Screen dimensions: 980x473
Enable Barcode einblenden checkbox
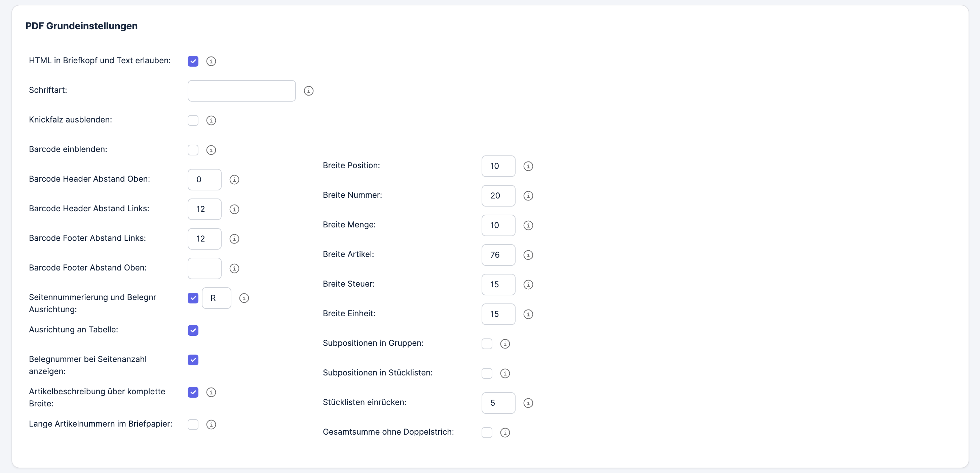tap(193, 150)
